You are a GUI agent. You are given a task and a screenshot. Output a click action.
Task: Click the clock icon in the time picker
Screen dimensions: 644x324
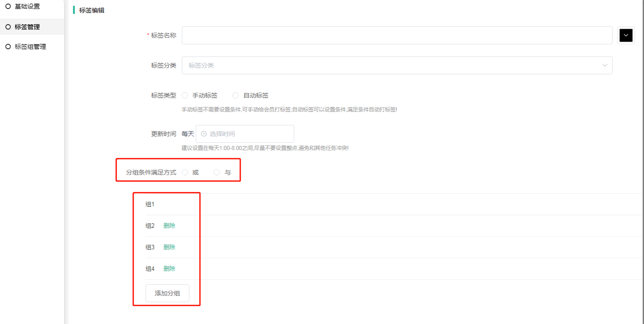204,134
